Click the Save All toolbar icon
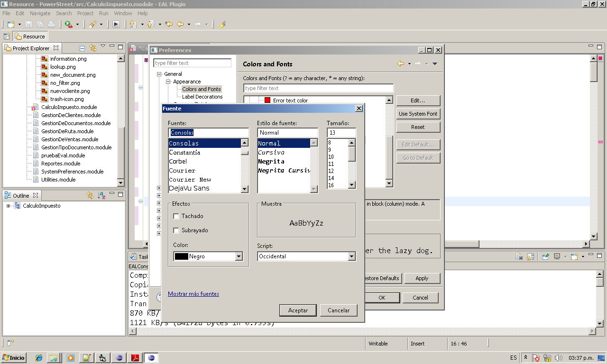 (x=40, y=24)
